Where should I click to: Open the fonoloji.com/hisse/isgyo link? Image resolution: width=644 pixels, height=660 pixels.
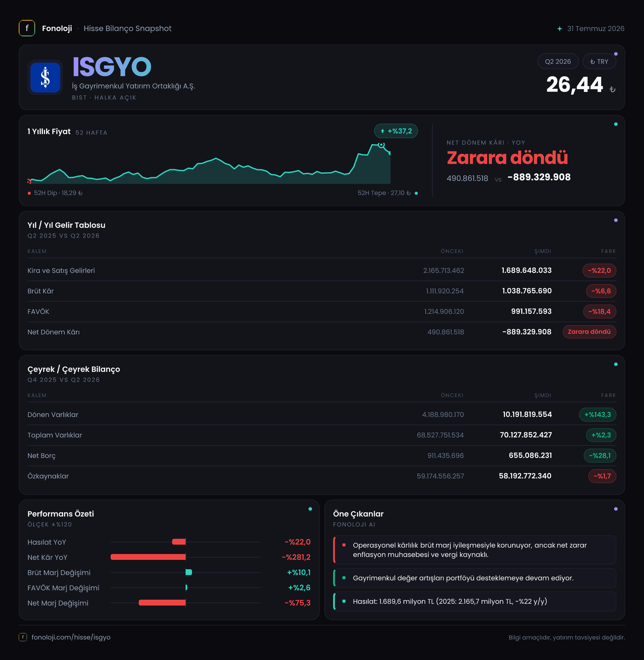click(x=71, y=637)
